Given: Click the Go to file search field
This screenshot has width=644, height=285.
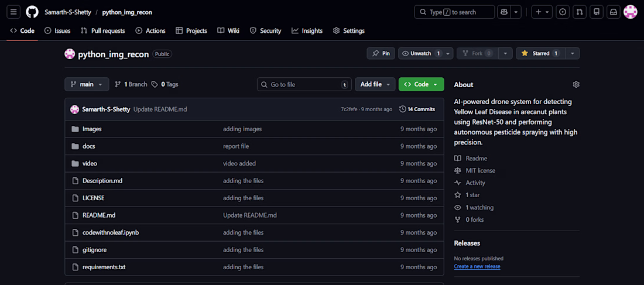Looking at the screenshot, I should [x=304, y=84].
